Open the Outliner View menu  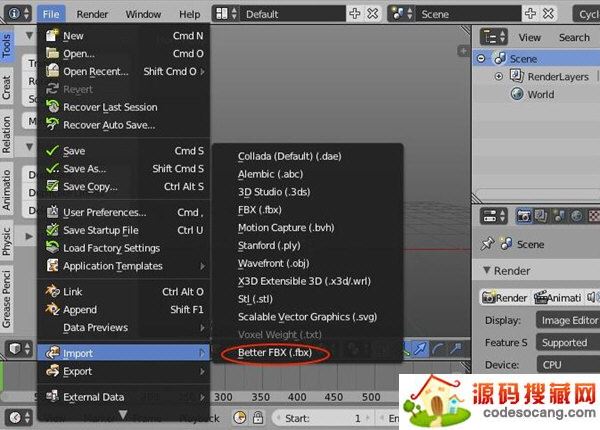(530, 37)
